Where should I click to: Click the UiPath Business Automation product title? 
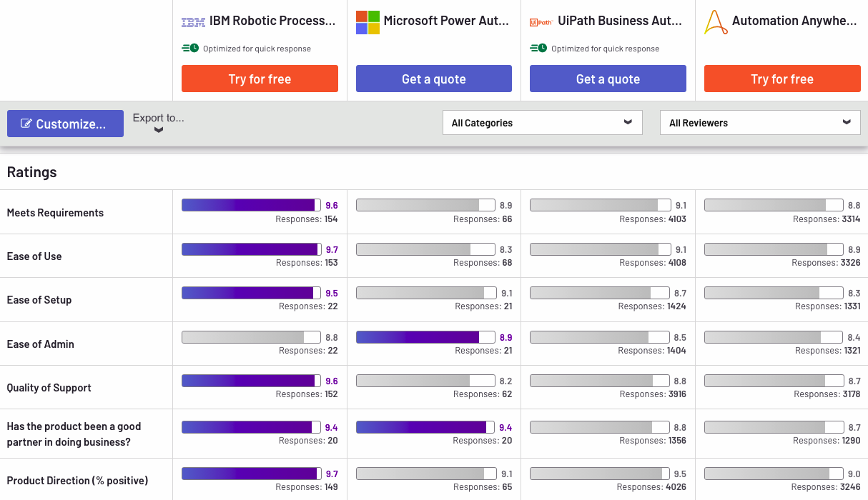click(619, 21)
